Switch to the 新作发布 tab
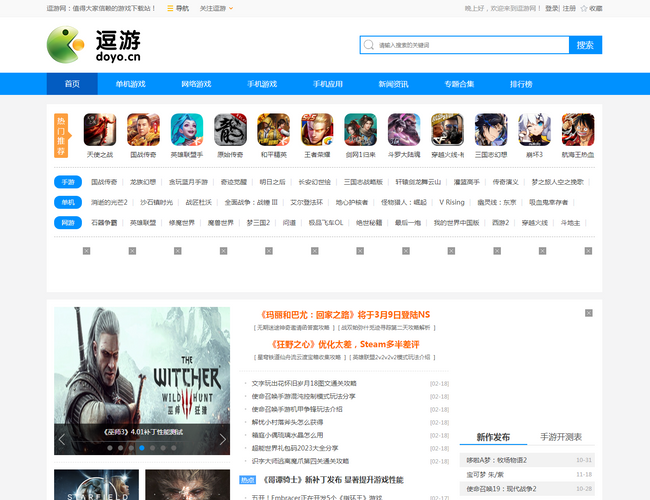This screenshot has height=500, width=650. (x=493, y=437)
